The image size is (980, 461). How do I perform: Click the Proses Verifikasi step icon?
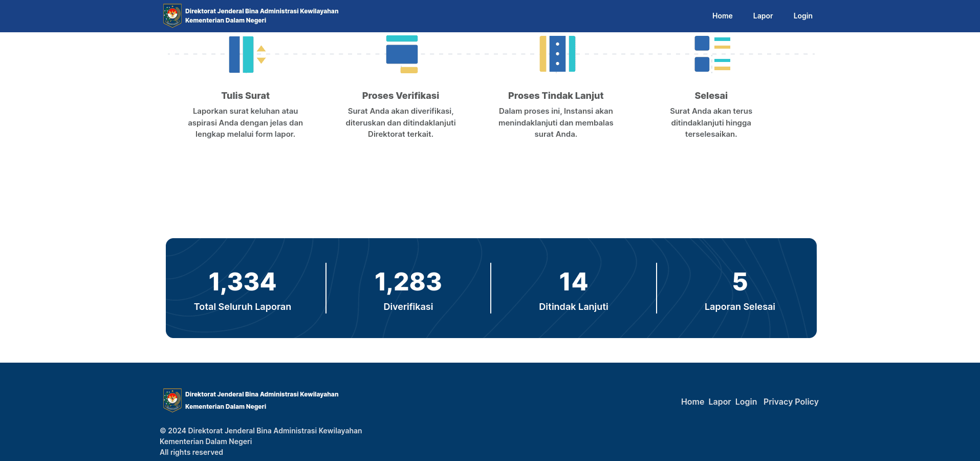coord(402,54)
